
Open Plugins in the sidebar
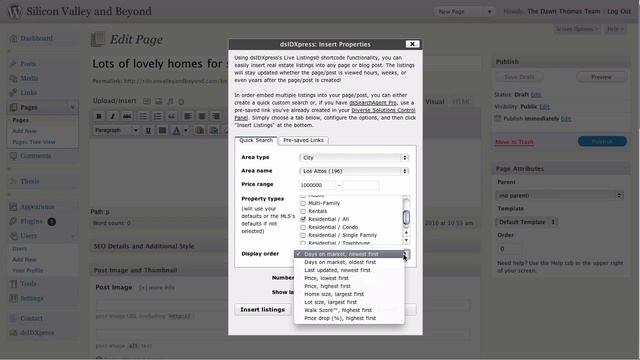(x=31, y=221)
